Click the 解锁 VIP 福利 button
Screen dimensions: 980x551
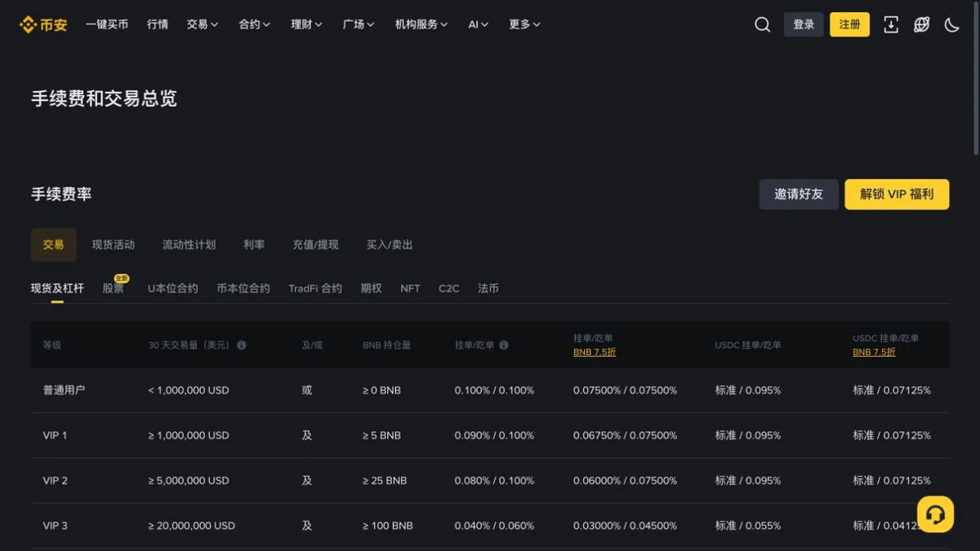click(897, 194)
